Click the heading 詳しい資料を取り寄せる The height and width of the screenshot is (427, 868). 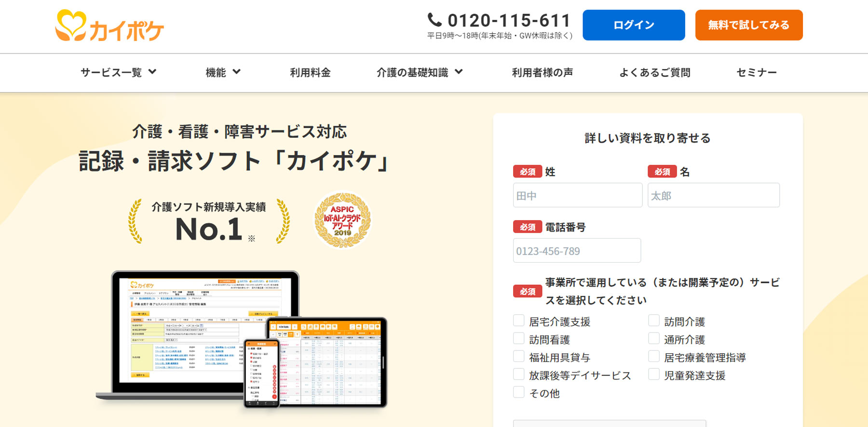[x=648, y=138]
